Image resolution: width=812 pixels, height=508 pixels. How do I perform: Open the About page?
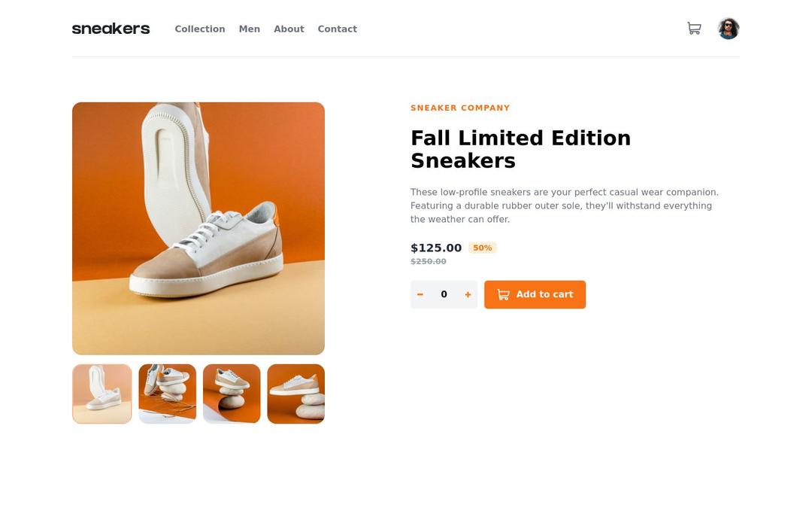tap(289, 29)
